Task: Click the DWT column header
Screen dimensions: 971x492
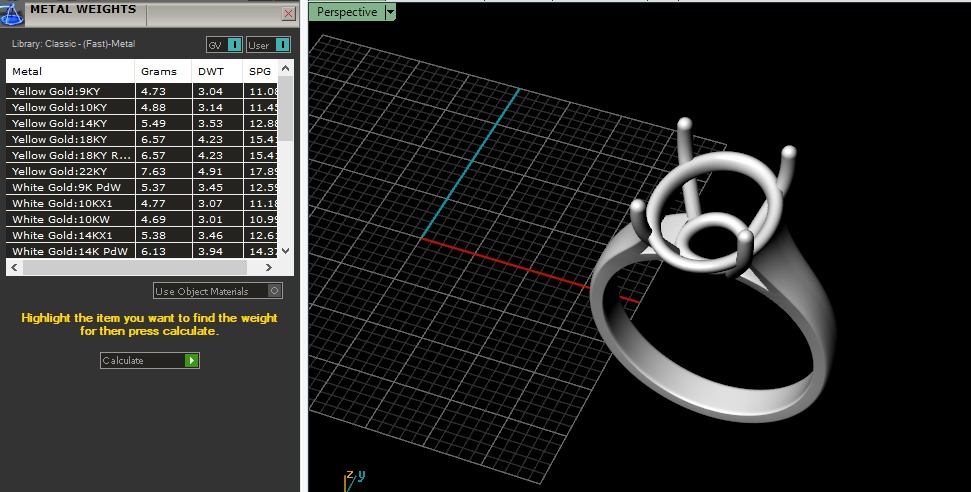Action: tap(217, 71)
